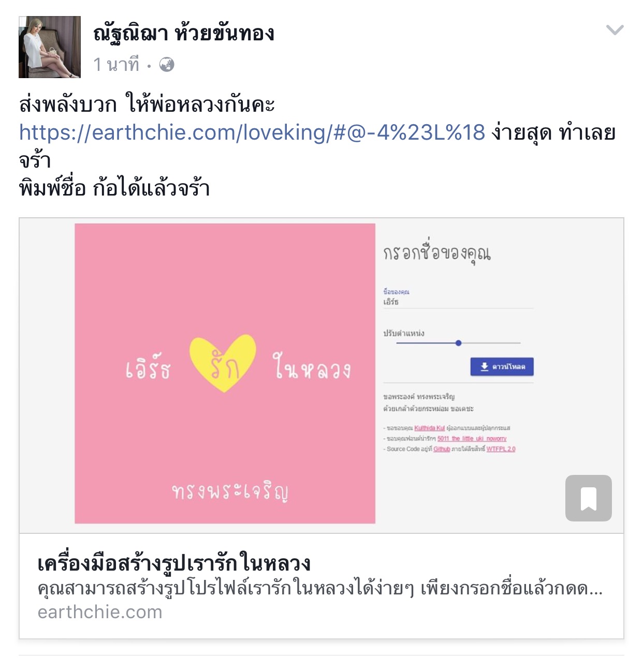Open the Kulthida Kul credit link
643x672 pixels.
click(x=429, y=428)
